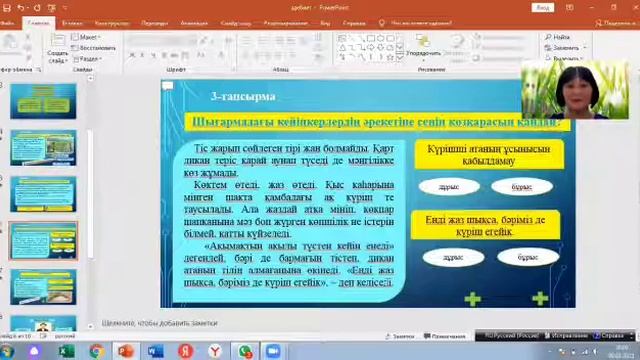Open the Customize Quick Access Toolbar arrow

[x=65, y=7]
